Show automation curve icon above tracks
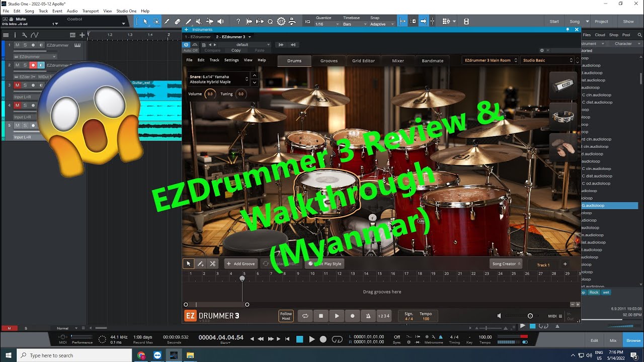Image resolution: width=644 pixels, height=362 pixels. [34, 35]
